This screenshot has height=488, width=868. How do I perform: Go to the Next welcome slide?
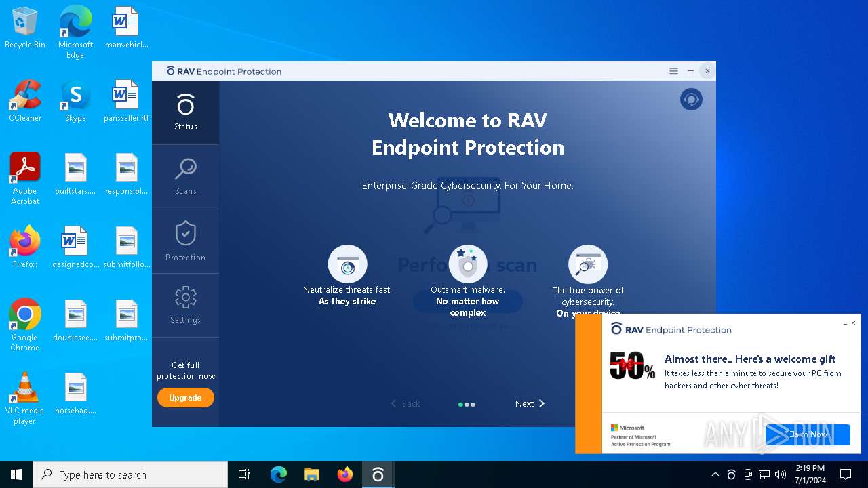pos(530,403)
